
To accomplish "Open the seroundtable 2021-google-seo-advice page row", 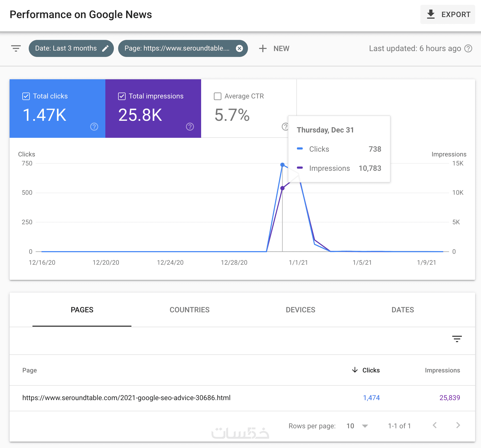I will [126, 398].
